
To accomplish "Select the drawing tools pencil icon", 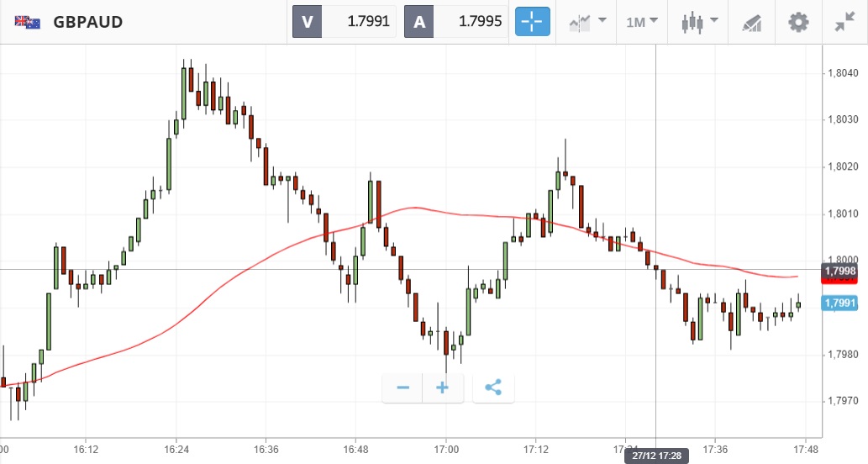I will [x=751, y=23].
